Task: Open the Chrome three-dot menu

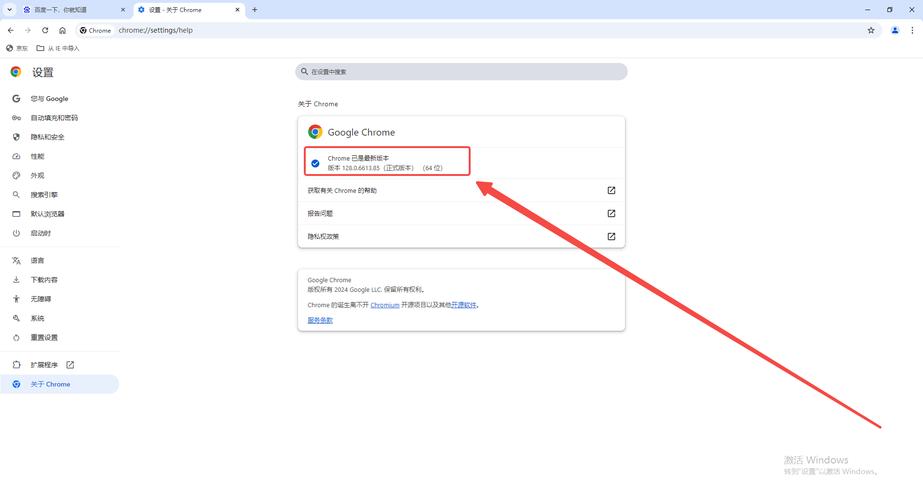Action: 913,30
